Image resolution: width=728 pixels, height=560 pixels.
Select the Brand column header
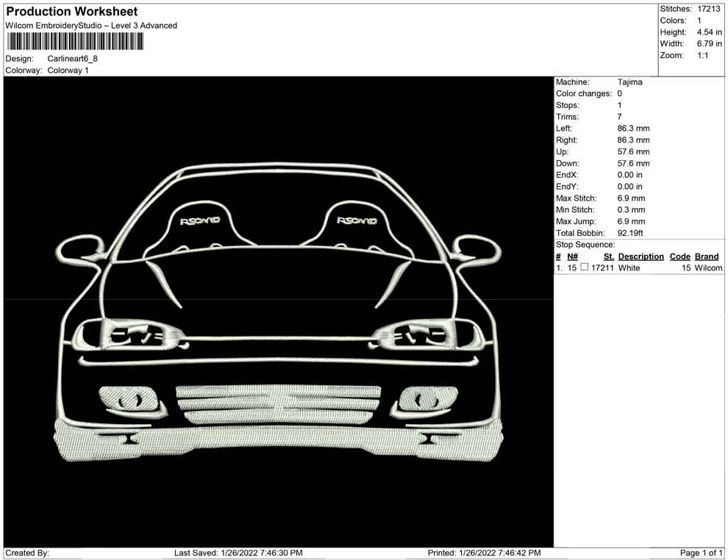706,256
